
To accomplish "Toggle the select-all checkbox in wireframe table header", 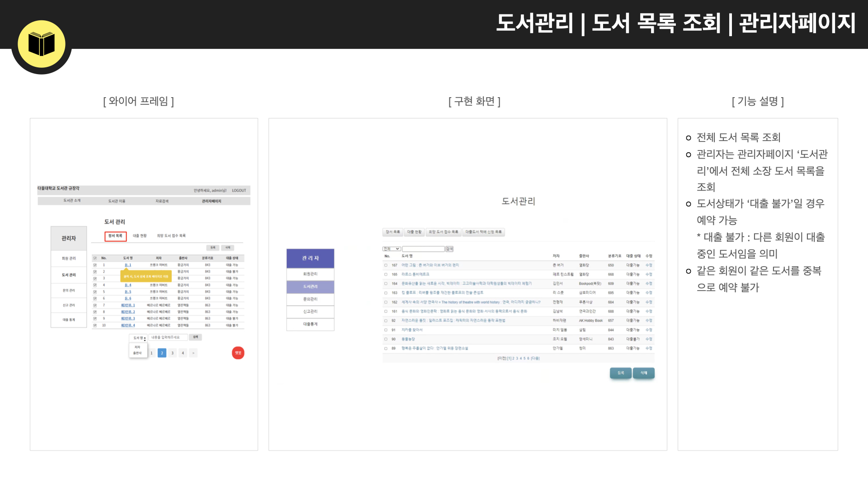I will [95, 258].
